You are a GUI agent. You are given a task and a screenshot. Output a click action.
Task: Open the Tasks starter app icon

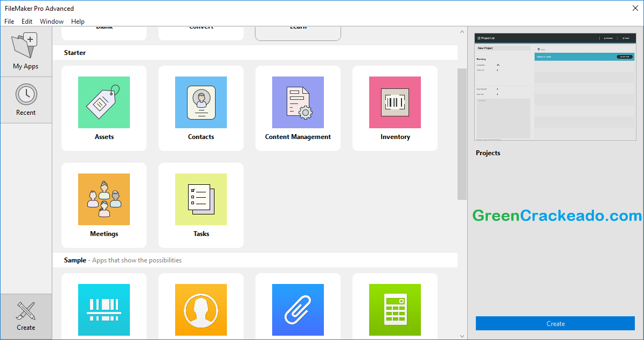pyautogui.click(x=200, y=199)
